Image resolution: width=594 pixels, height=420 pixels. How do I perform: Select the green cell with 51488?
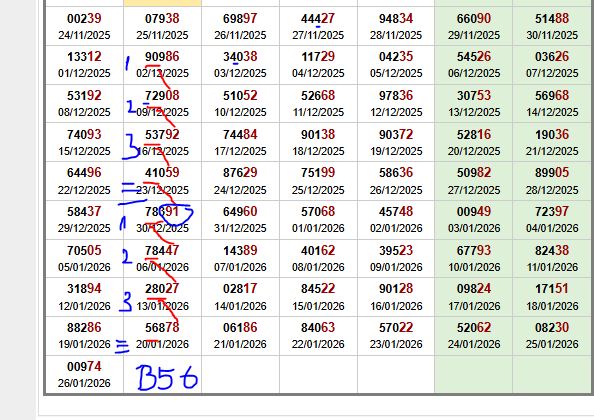pyautogui.click(x=552, y=26)
